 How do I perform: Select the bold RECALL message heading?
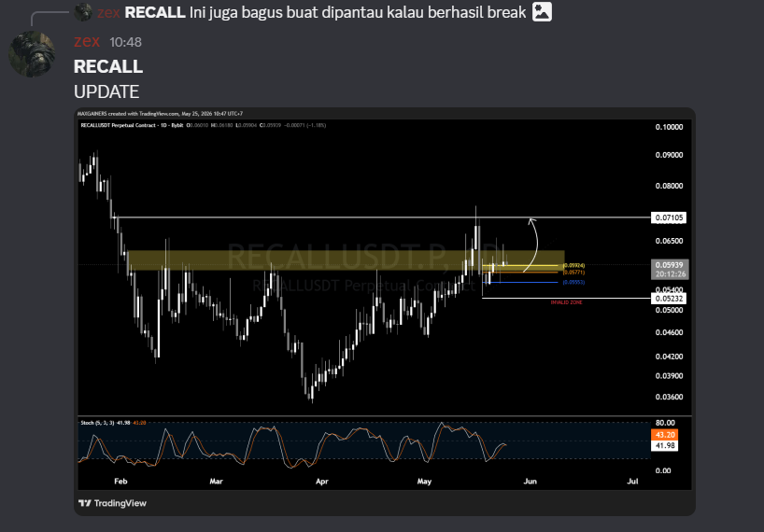(x=108, y=66)
